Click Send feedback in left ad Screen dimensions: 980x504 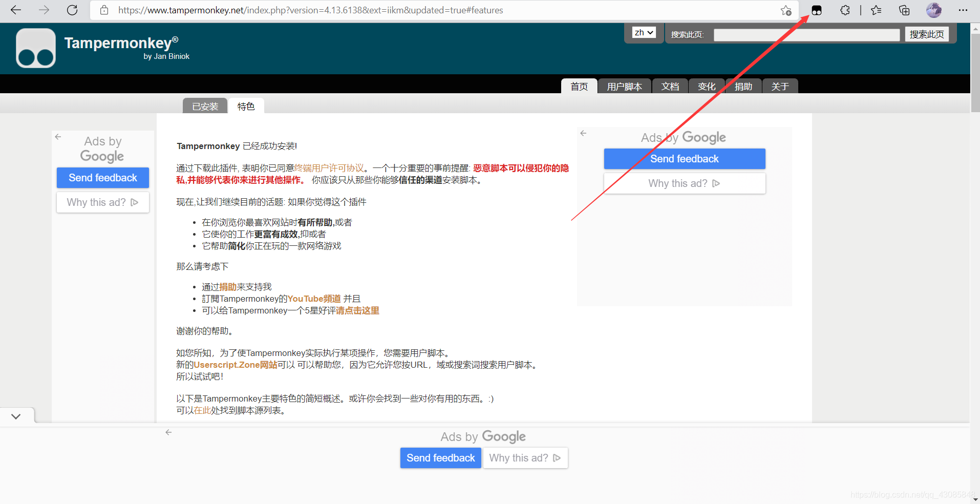click(x=103, y=178)
